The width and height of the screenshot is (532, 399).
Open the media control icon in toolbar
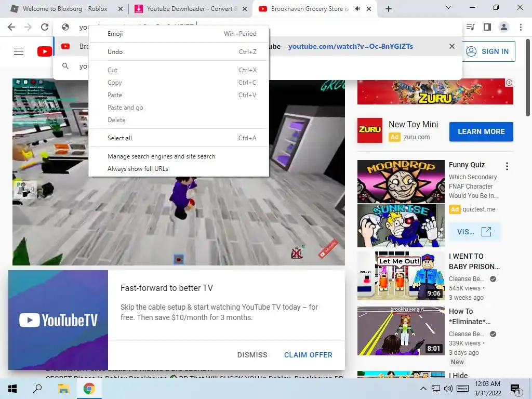(x=471, y=27)
